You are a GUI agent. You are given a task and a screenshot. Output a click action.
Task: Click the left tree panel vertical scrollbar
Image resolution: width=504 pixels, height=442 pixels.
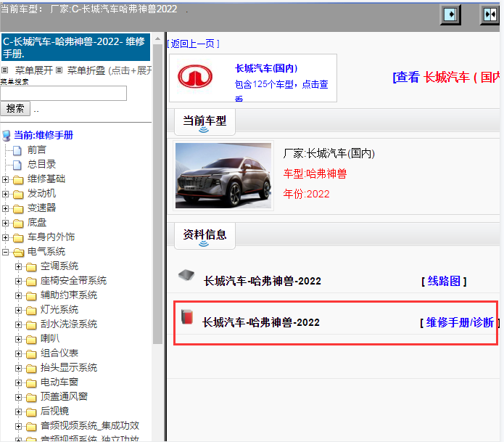tap(157, 195)
